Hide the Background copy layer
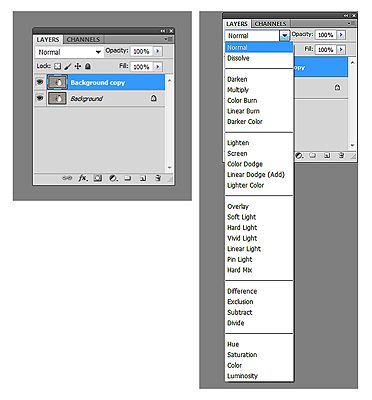Screen dimensions: 372x400 [x=40, y=82]
